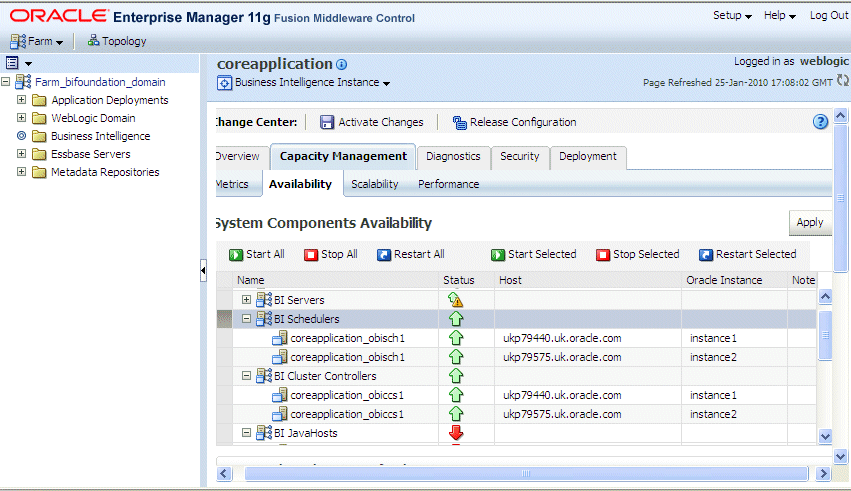Select Capacity Management tab
851x491 pixels.
pyautogui.click(x=343, y=157)
